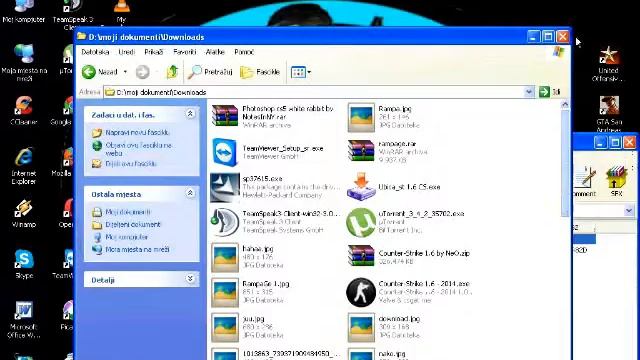
Task: Select the hahaa.jpg image icon
Action: pos(224,257)
